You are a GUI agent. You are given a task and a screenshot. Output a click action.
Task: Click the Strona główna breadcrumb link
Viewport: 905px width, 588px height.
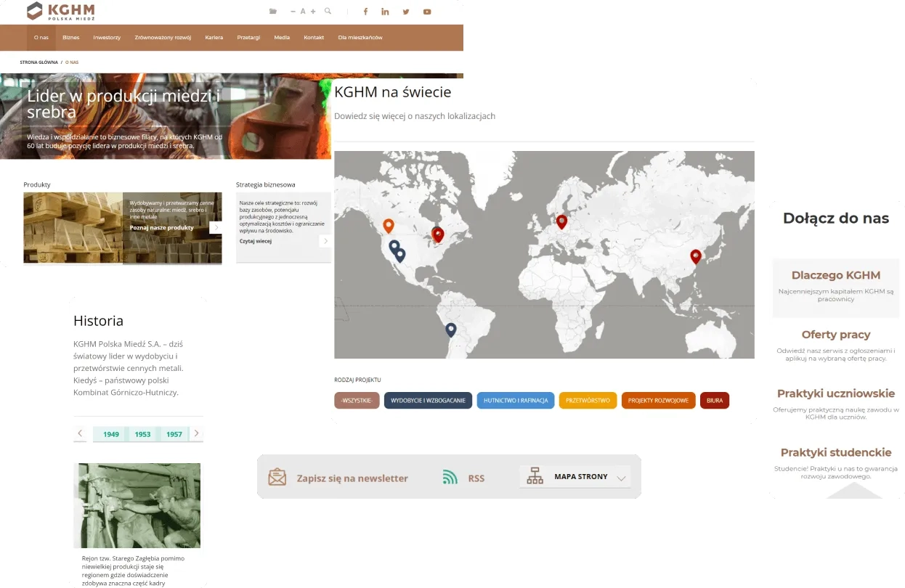(x=38, y=62)
